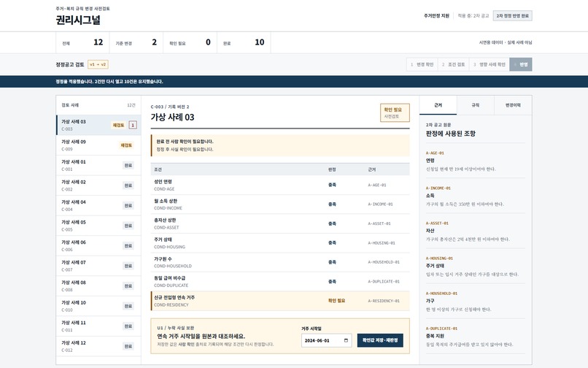Click the 권리시그널 app title
The width and height of the screenshot is (588, 368).
tap(78, 20)
